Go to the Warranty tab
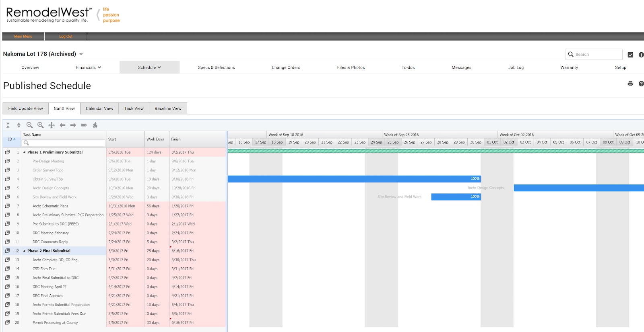The height and width of the screenshot is (332, 644). pyautogui.click(x=569, y=68)
